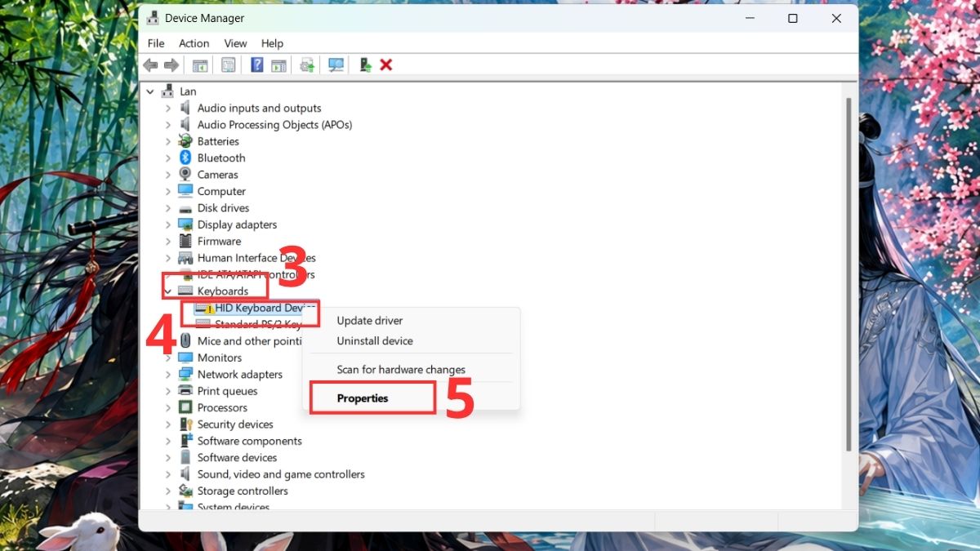This screenshot has height=551, width=980.
Task: Collapse the Keyboards category chevron
Action: point(168,291)
